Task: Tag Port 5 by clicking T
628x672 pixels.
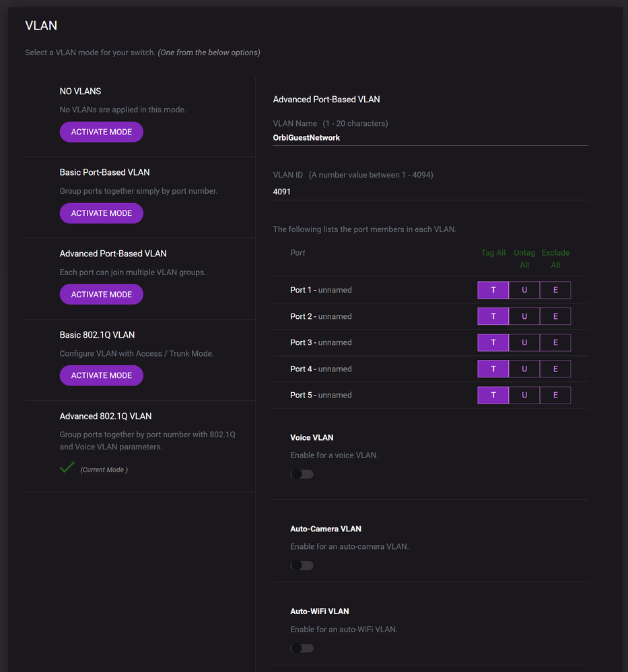Action: [493, 395]
